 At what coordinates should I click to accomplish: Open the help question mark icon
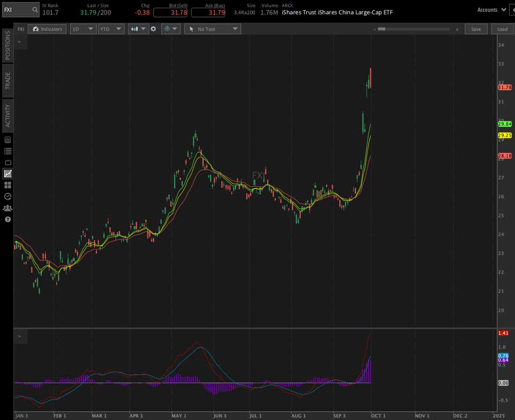[8, 219]
